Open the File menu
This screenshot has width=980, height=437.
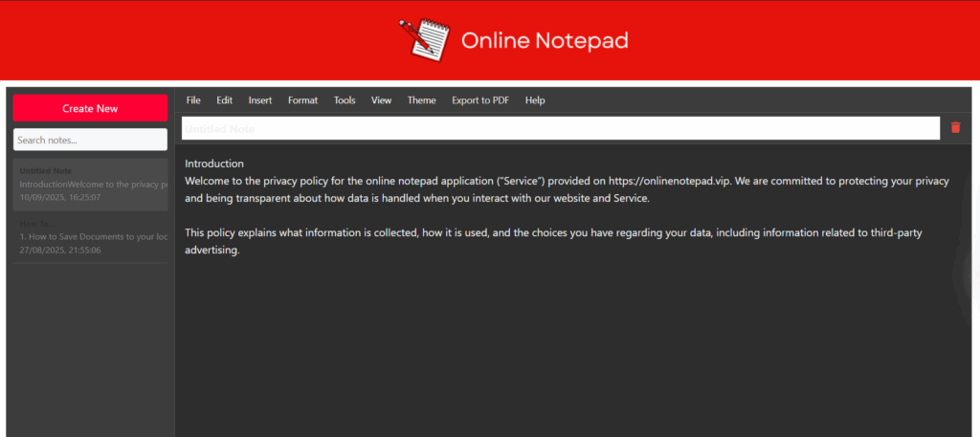[x=193, y=100]
